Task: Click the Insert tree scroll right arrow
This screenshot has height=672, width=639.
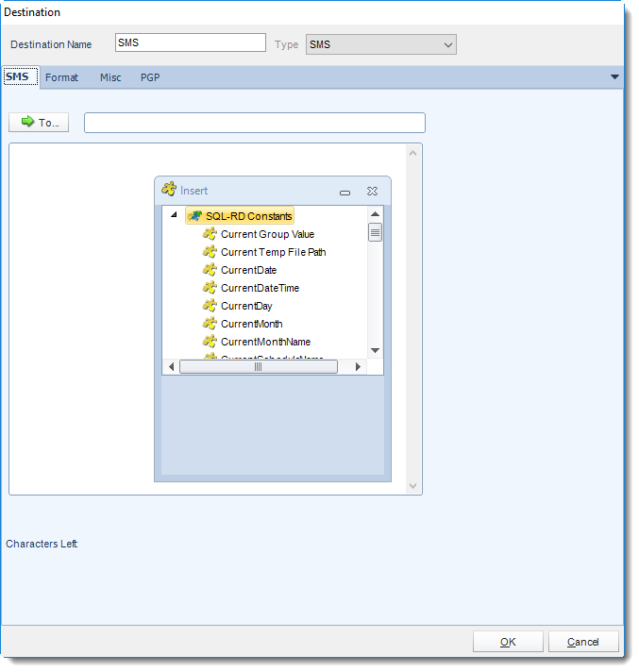Action: click(x=358, y=367)
